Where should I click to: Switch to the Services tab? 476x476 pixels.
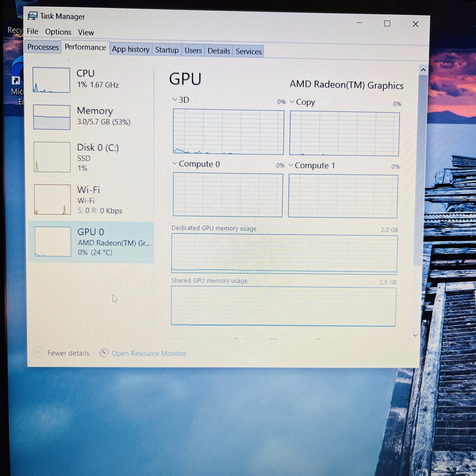248,51
